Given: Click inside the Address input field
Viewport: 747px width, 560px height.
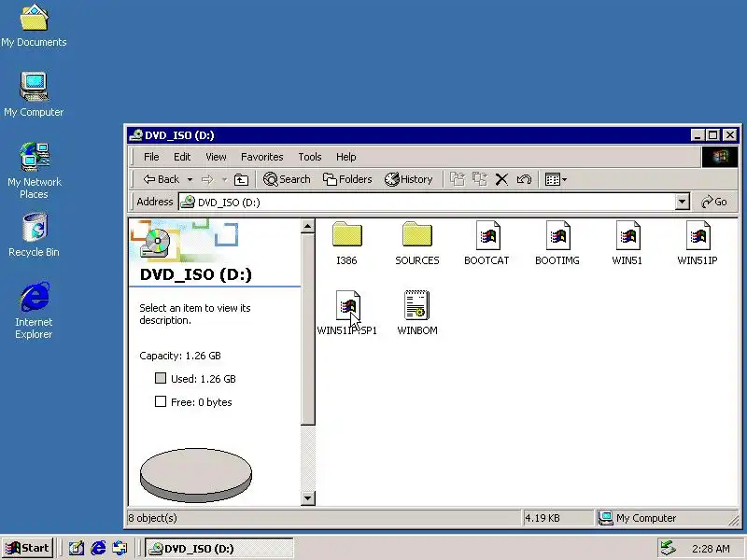Looking at the screenshot, I should click(x=427, y=202).
